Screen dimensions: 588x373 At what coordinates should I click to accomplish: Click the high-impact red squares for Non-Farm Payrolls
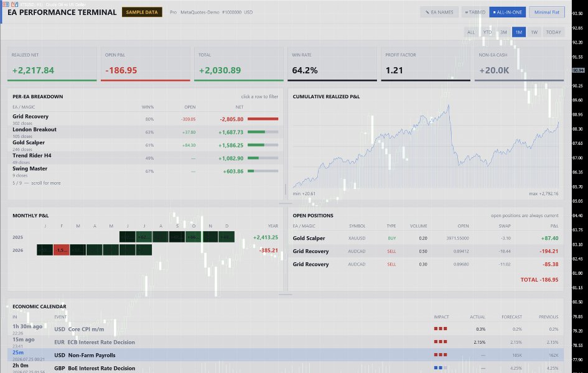[x=441, y=354]
